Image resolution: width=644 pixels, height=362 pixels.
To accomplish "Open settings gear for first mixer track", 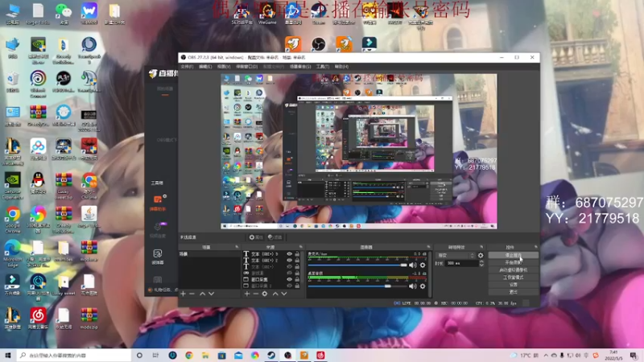I will (423, 265).
